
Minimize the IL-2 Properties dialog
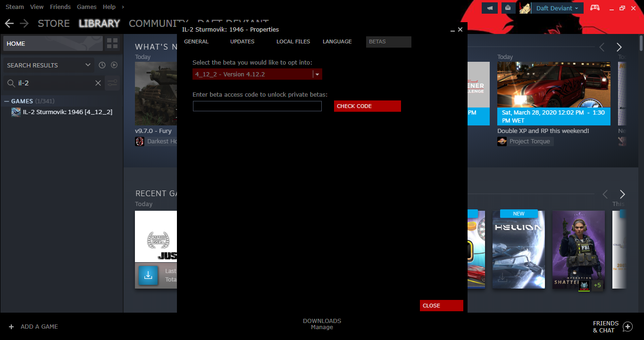click(453, 30)
